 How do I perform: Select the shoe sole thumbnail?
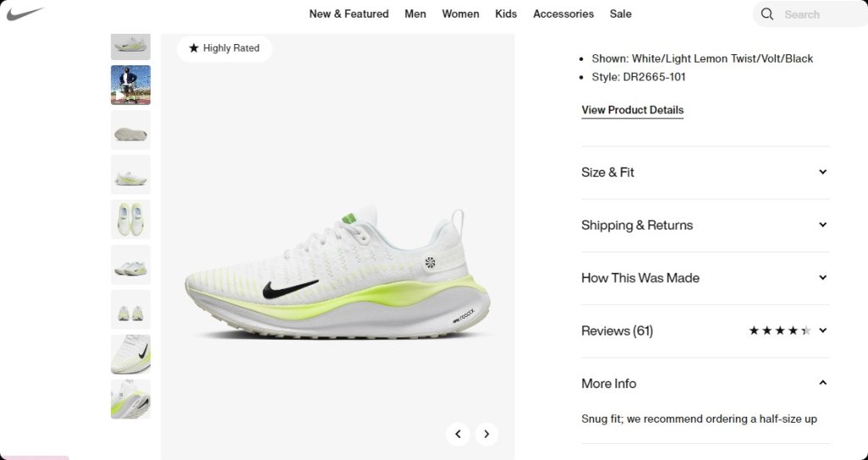[131, 130]
